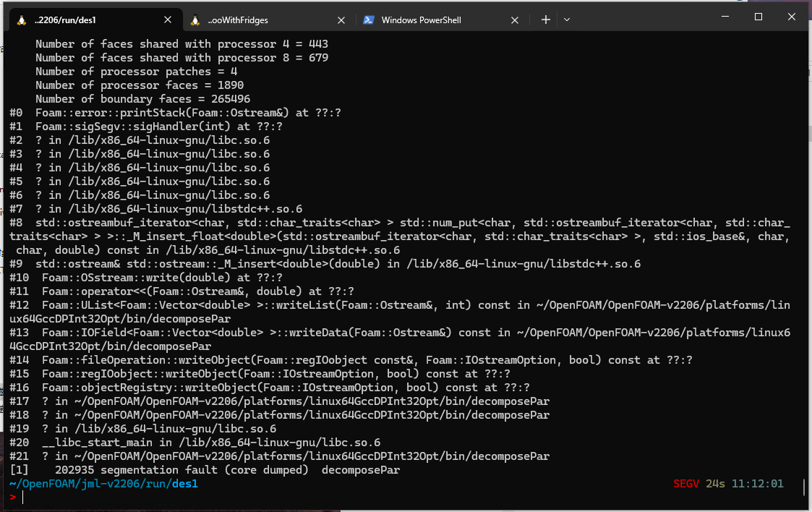Click the PowerShell icon on the third tab
The height and width of the screenshot is (512, 812).
click(368, 20)
